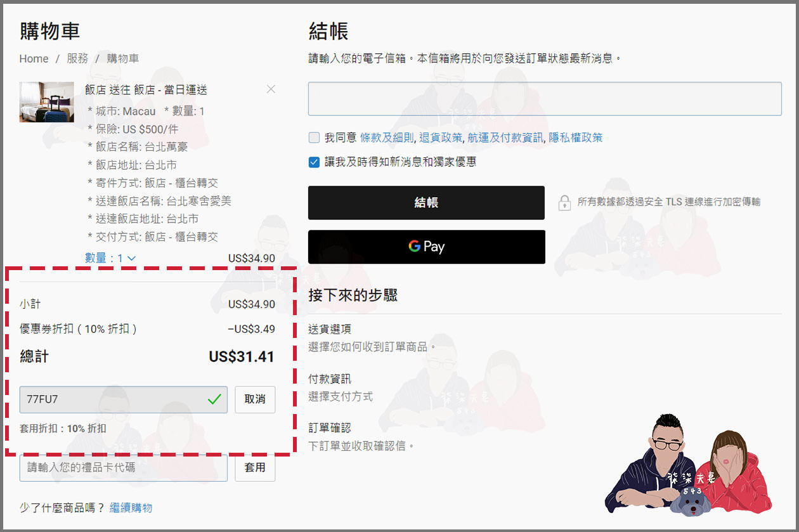Viewport: 799px width, 532px height.
Task: Pay with the Google Pay button
Action: click(426, 247)
